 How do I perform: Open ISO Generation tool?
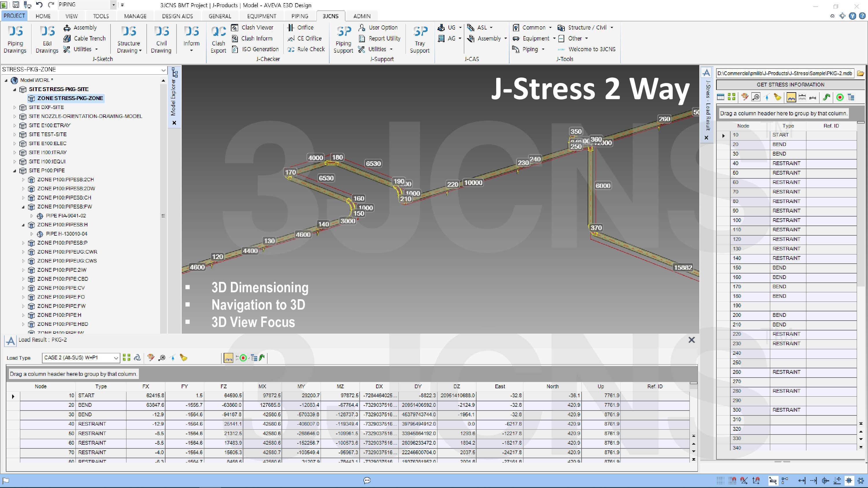[255, 49]
